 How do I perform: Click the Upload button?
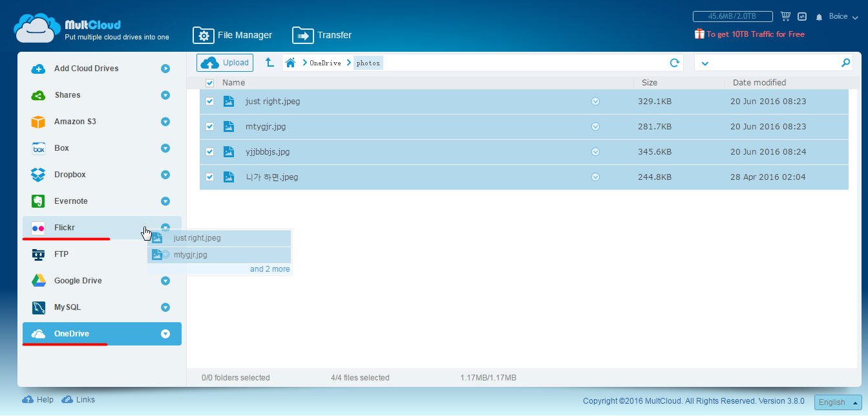click(225, 63)
